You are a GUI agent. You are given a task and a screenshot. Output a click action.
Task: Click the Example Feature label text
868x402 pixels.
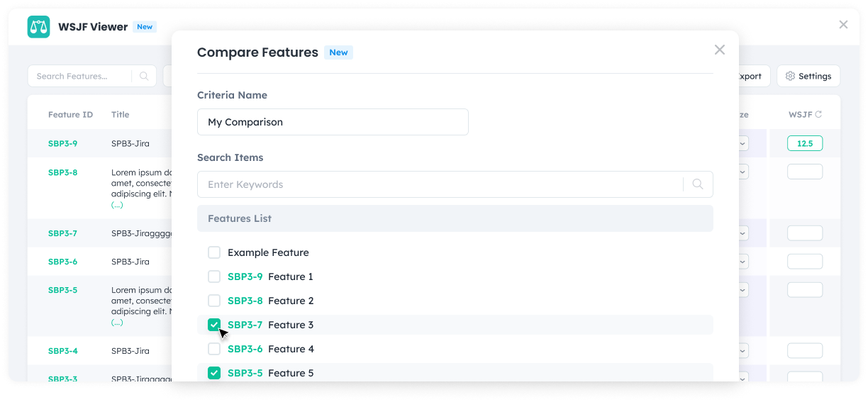point(268,252)
